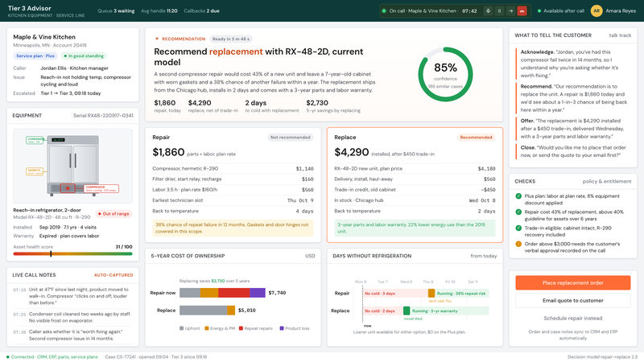This screenshot has width=644, height=362.
Task: Click the 07:38 worth fixing again note
Action: click(x=72, y=335)
